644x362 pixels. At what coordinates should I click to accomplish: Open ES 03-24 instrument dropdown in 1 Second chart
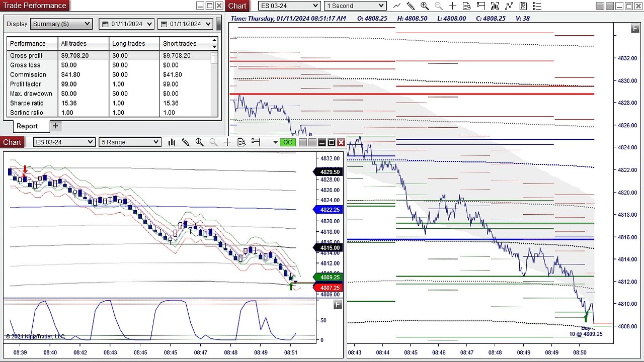click(x=289, y=6)
